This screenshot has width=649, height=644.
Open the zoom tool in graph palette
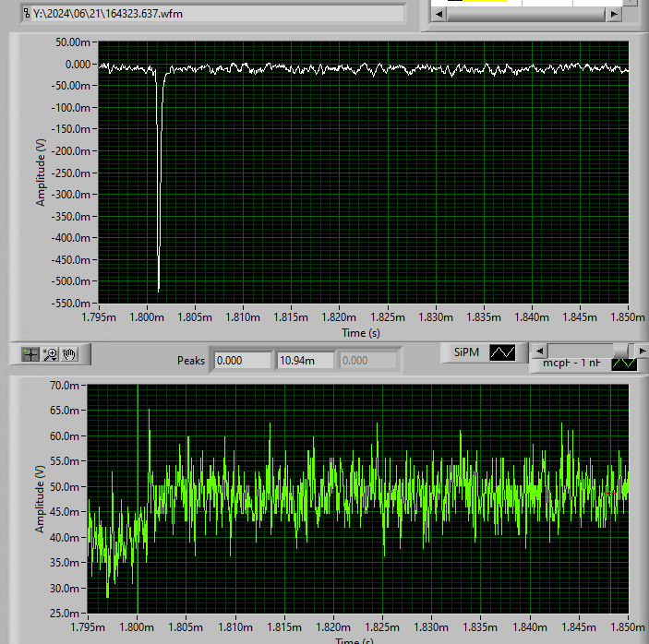[51, 354]
